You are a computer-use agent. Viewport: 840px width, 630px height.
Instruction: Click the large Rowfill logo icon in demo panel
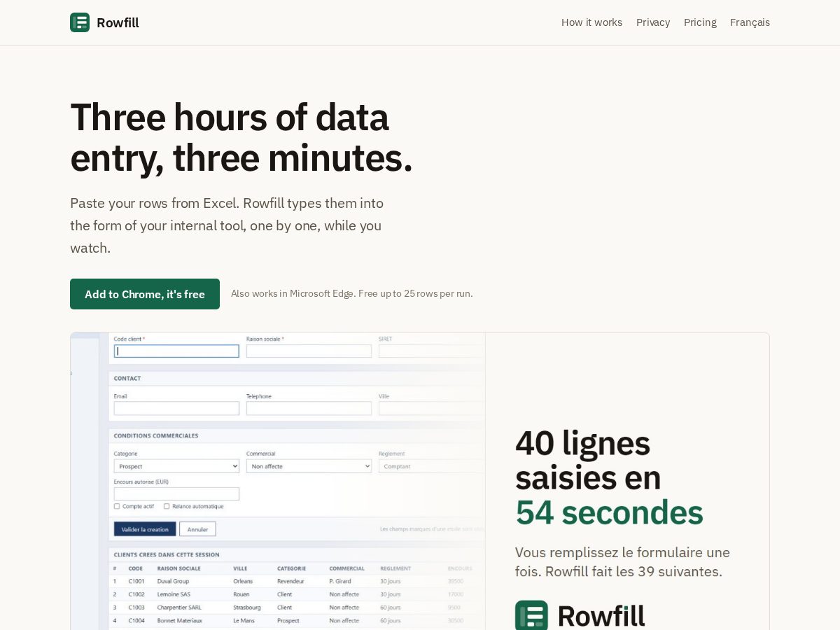click(x=531, y=615)
